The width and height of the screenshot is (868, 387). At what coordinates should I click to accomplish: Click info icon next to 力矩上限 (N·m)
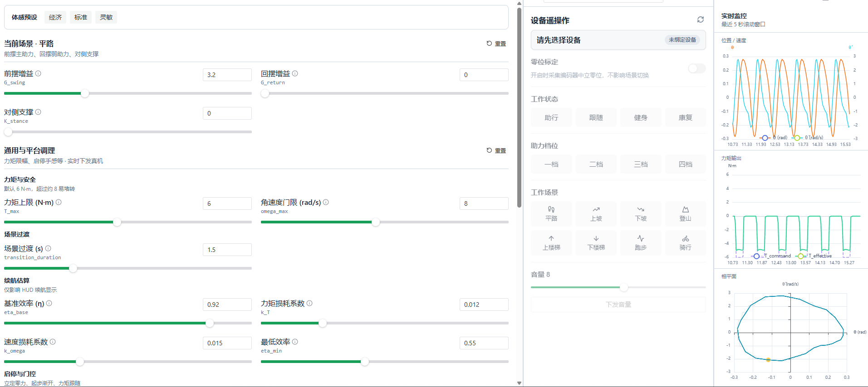59,202
